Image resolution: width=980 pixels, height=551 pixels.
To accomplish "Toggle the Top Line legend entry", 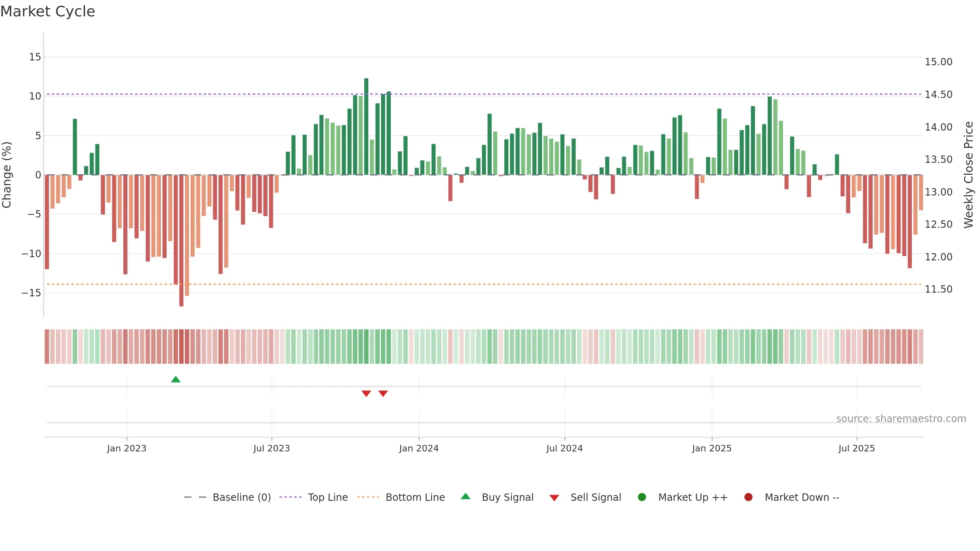I will tap(314, 497).
